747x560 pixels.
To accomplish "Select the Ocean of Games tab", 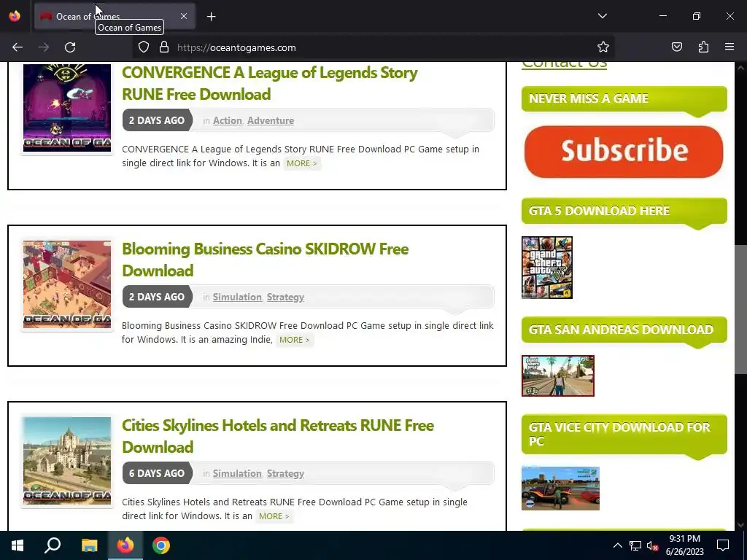I will (115, 16).
